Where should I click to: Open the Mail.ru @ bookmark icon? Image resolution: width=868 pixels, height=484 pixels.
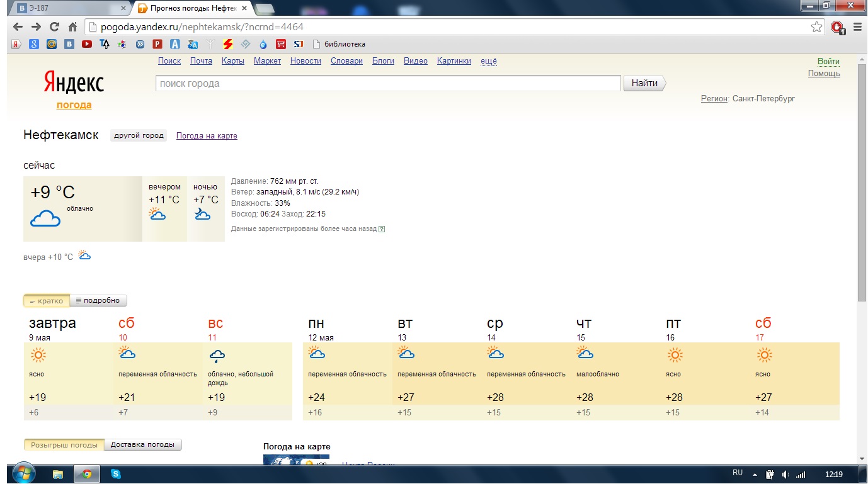click(52, 44)
